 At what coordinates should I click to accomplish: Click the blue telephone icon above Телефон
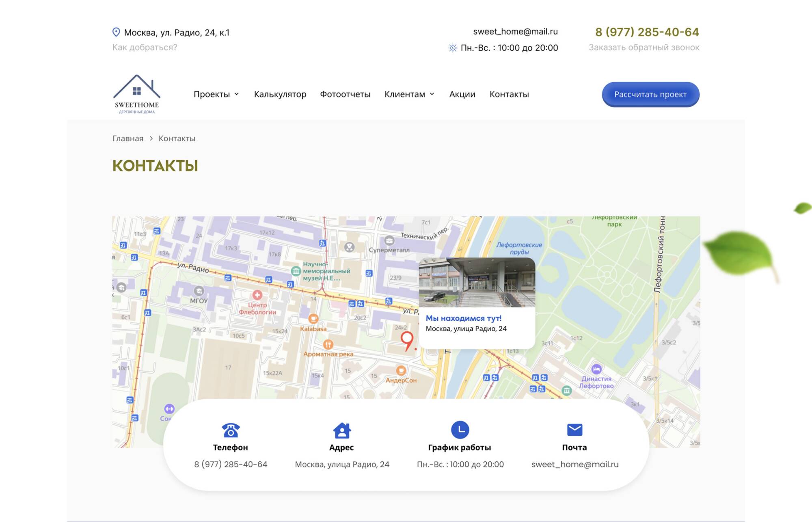[x=231, y=430]
